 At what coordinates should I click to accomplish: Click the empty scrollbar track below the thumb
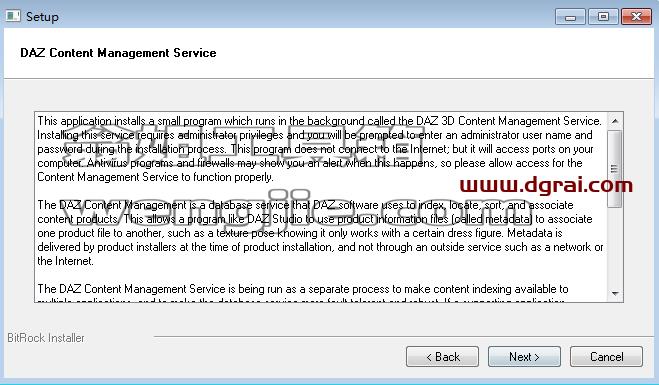pos(614,246)
